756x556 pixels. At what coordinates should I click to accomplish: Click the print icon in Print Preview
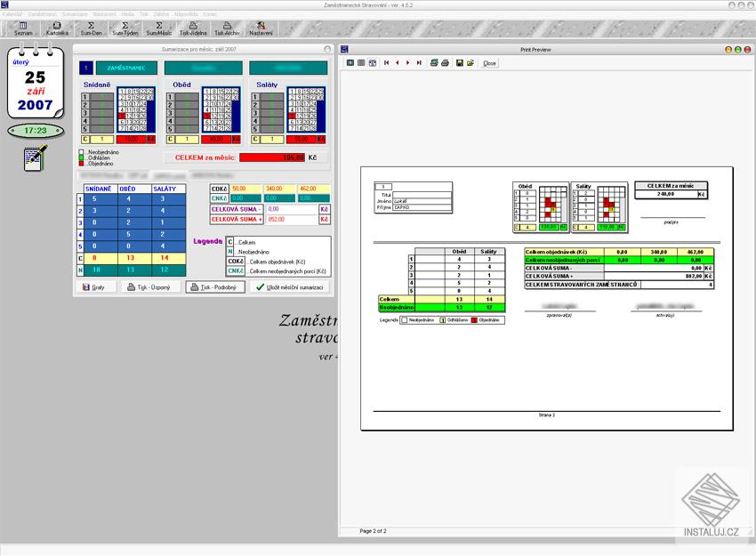coord(445,62)
